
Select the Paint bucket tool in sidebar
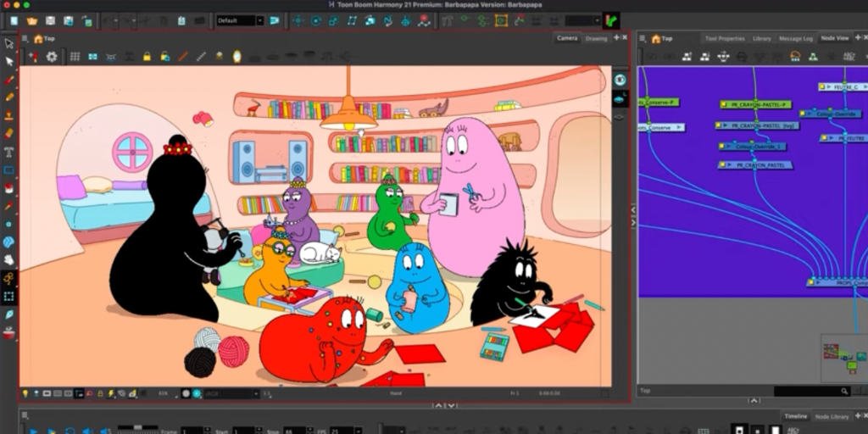point(8,188)
